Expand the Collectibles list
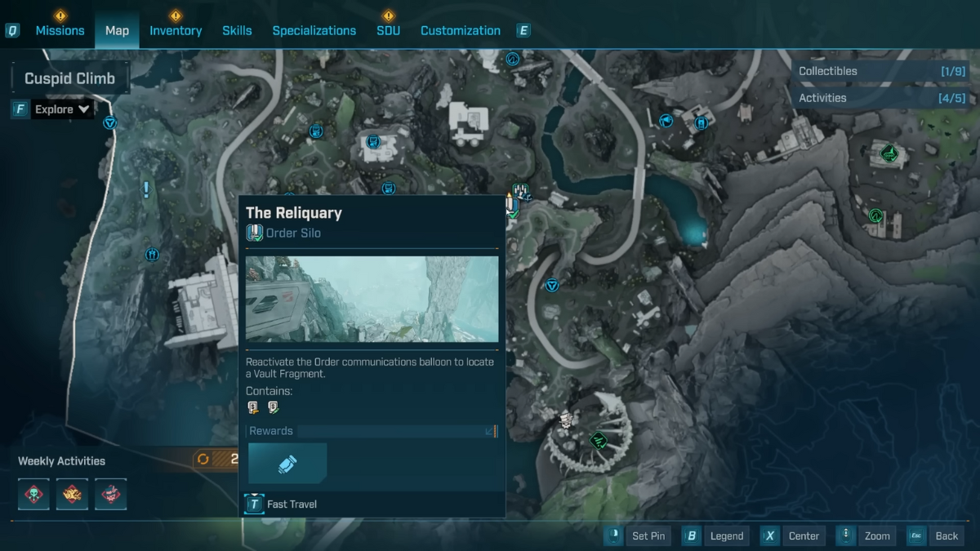The image size is (980, 551). click(882, 71)
